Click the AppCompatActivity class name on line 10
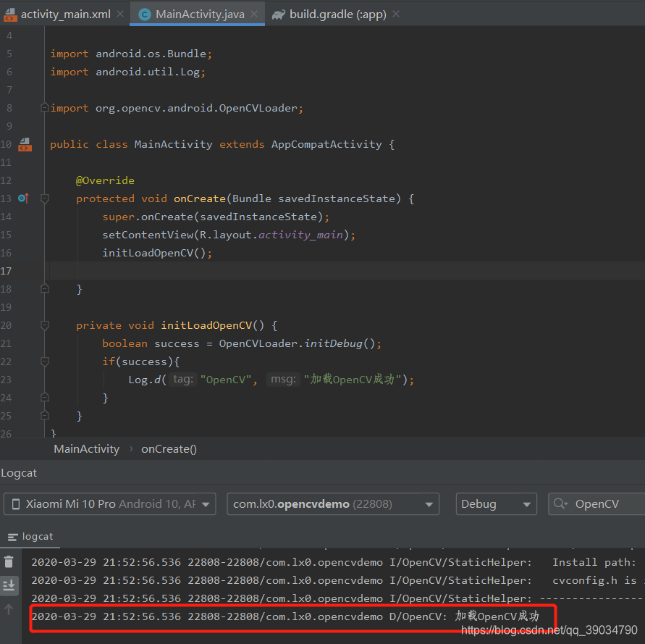 coord(326,145)
